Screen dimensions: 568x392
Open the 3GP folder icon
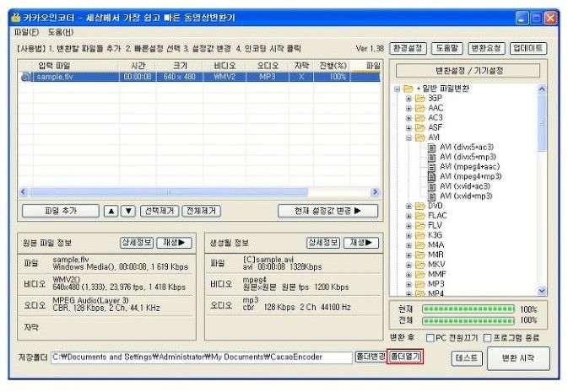point(419,99)
